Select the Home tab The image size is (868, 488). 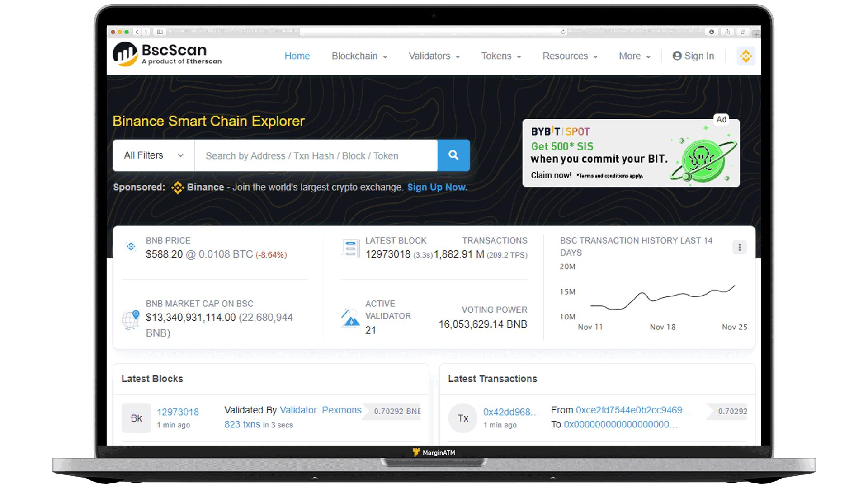pyautogui.click(x=297, y=56)
